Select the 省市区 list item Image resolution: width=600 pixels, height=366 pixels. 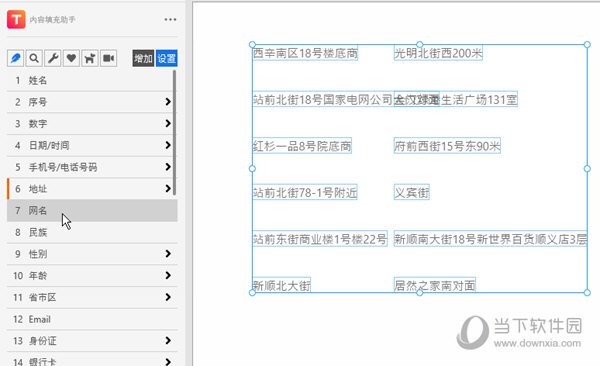[92, 297]
